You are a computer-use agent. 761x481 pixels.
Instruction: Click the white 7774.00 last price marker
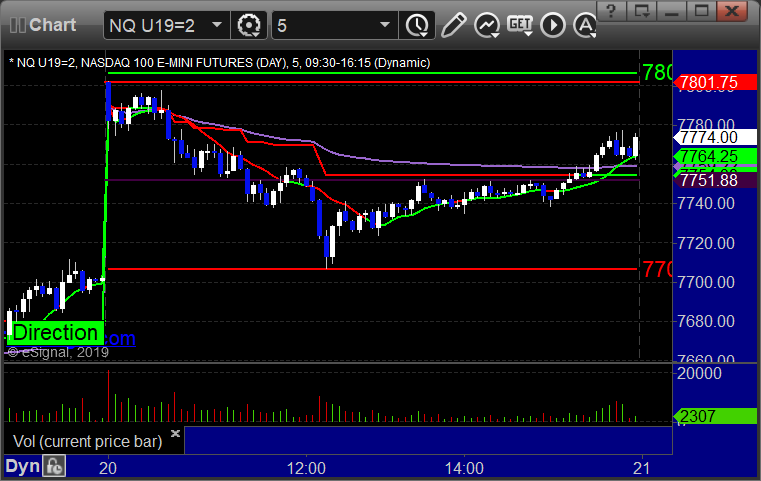point(715,137)
